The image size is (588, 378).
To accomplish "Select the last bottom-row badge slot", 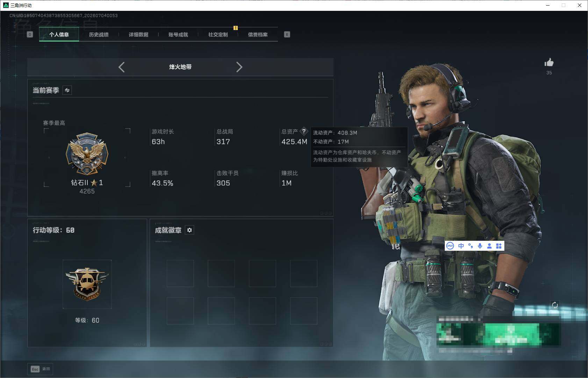I will click(x=304, y=311).
